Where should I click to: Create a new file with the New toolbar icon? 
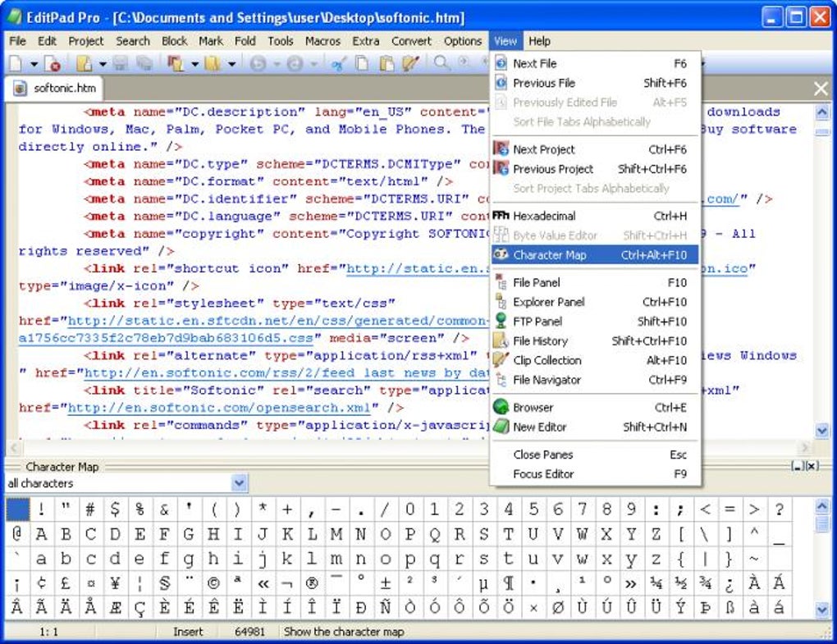coord(16,63)
